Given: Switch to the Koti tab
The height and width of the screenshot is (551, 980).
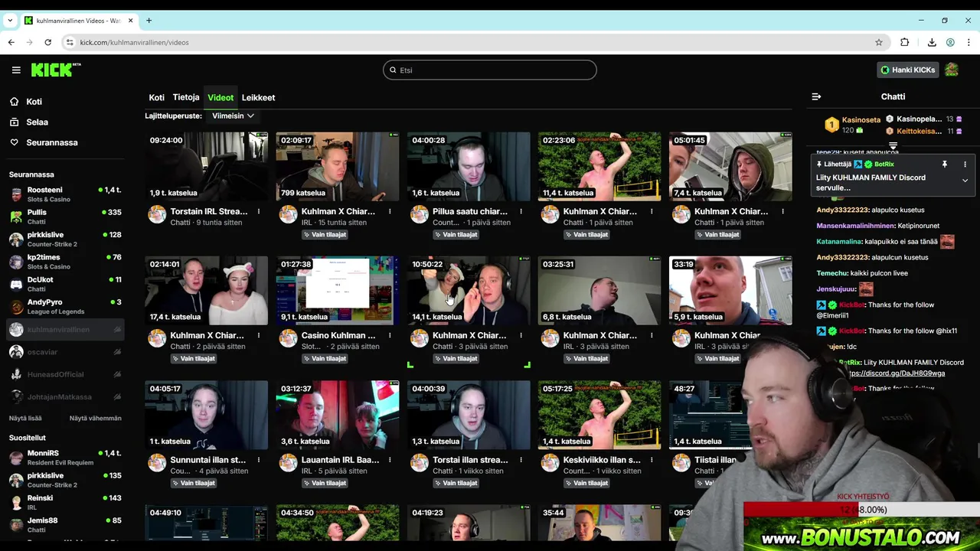Looking at the screenshot, I should (x=156, y=97).
